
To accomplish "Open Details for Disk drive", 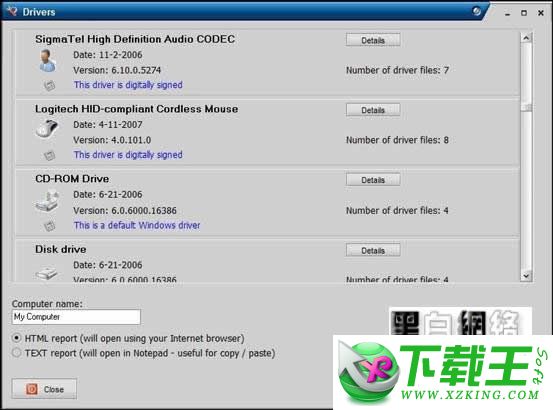I will point(373,250).
